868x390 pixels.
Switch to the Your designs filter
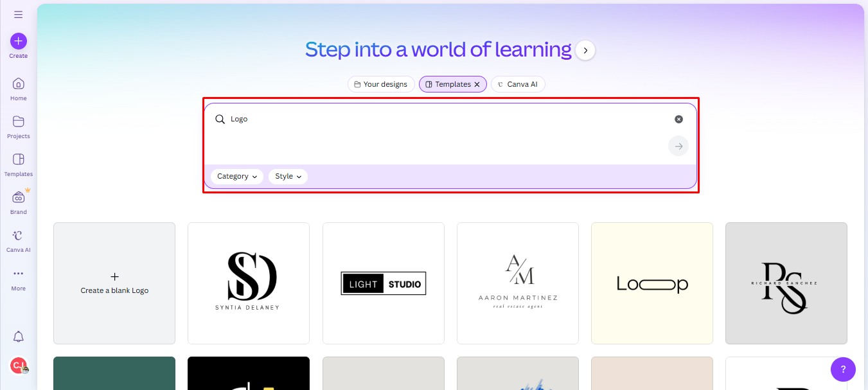(381, 84)
